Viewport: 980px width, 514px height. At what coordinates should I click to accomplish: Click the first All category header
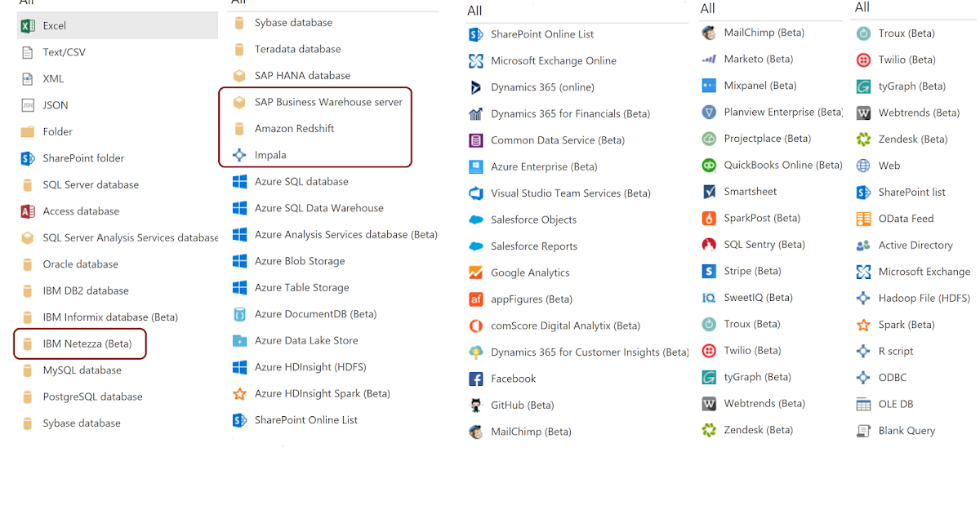point(24,4)
